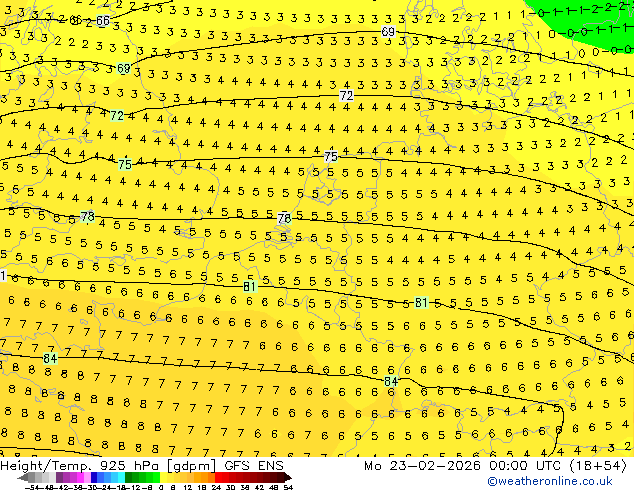Click the white-boxed 72 contour label
Screen dimensions: 634x490
click(346, 95)
